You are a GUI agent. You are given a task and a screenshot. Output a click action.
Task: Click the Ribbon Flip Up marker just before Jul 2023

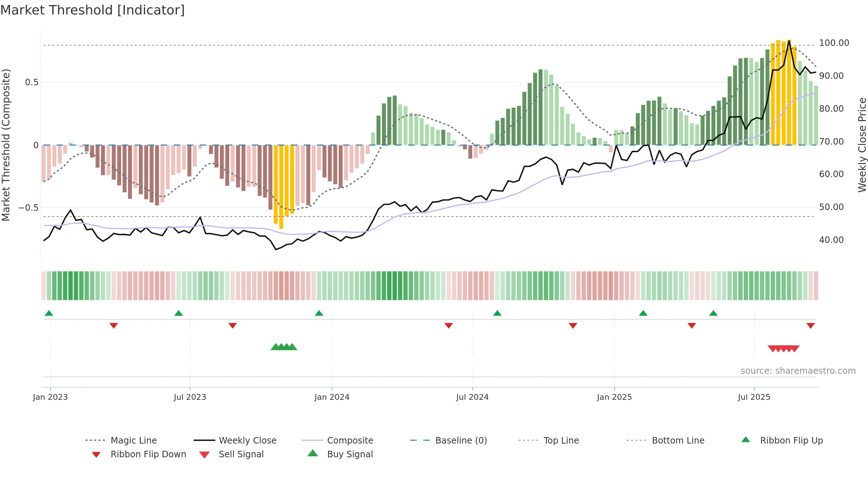tap(179, 313)
